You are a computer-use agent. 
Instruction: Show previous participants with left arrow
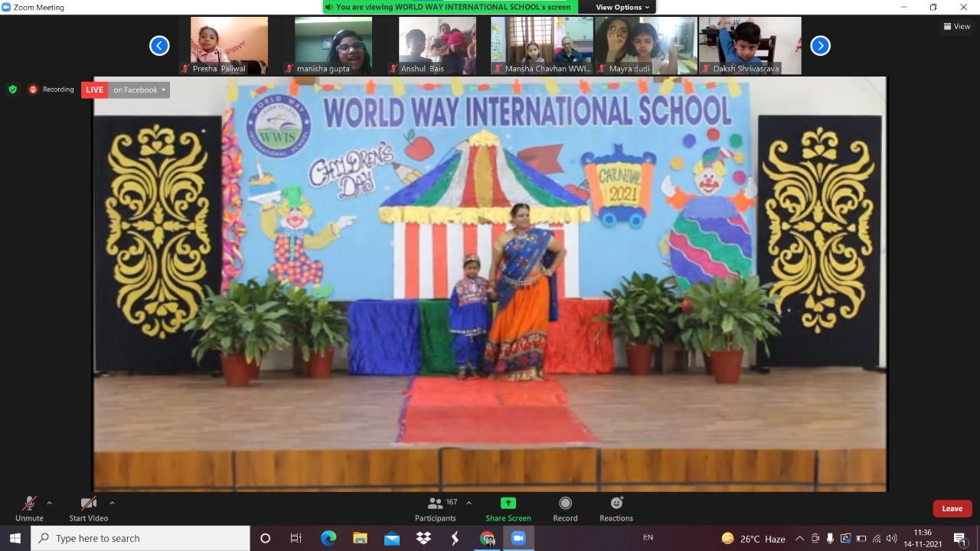point(159,46)
